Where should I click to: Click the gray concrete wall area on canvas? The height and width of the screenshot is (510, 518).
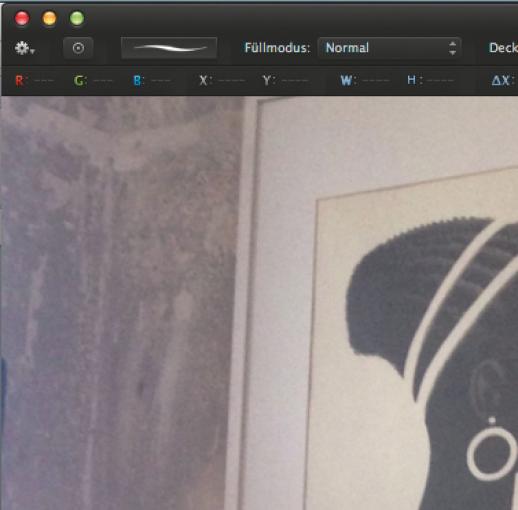(x=117, y=300)
